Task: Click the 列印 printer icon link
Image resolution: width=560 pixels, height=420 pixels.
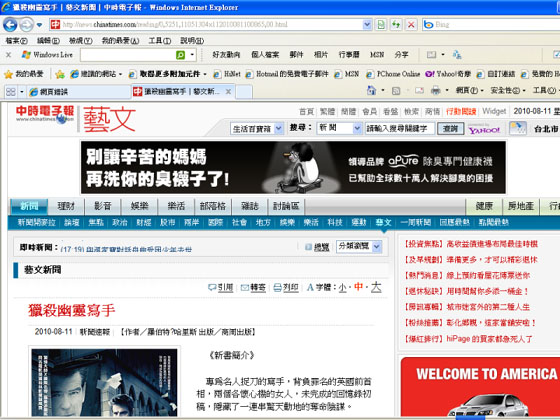Action: [x=286, y=288]
